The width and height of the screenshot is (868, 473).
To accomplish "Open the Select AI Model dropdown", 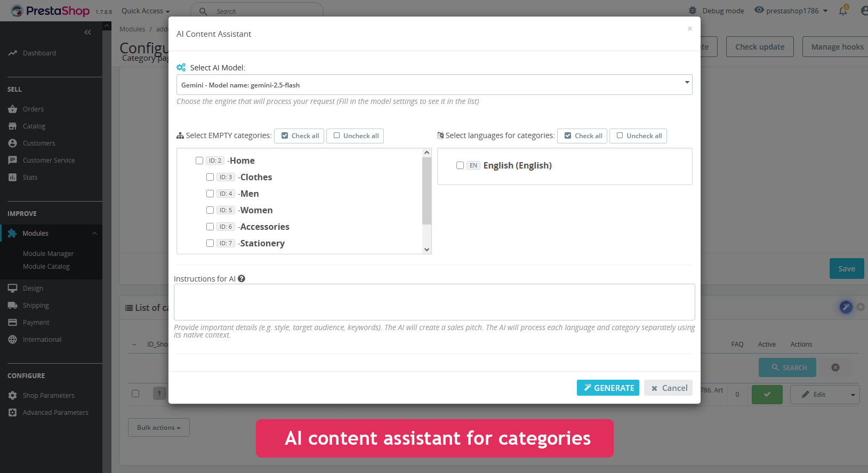I will coord(434,85).
